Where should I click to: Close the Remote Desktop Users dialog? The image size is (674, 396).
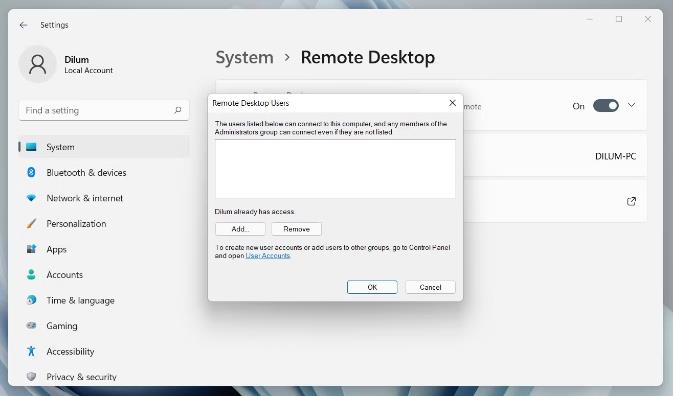tap(452, 103)
